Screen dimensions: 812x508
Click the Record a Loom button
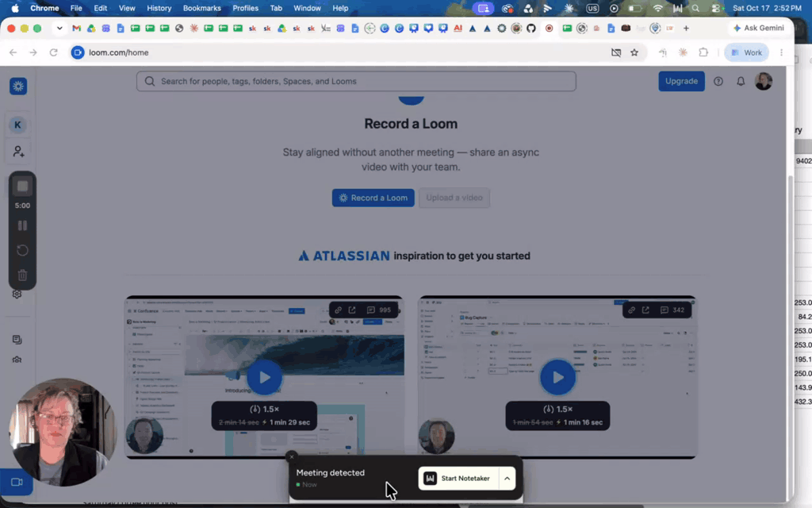click(x=373, y=198)
